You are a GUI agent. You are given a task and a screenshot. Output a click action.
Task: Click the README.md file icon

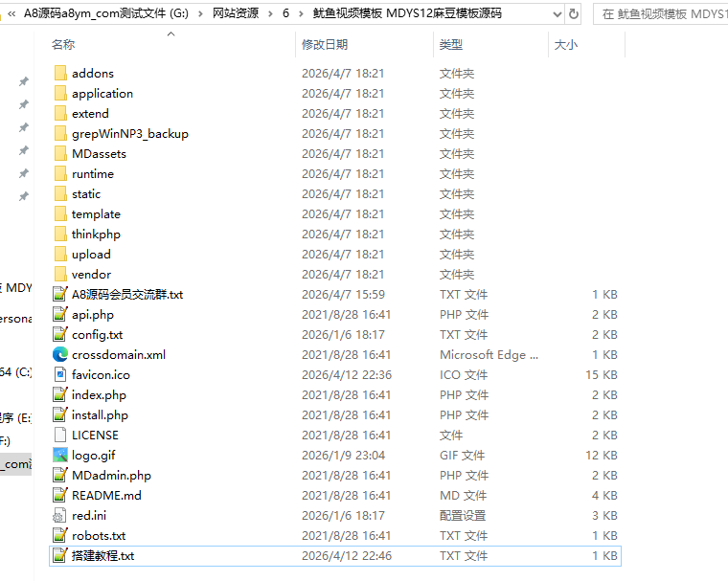60,495
